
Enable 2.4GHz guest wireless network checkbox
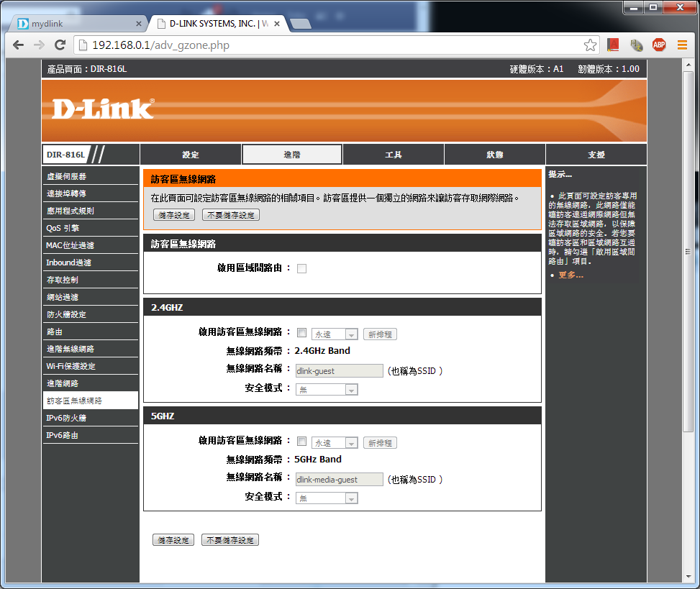tap(301, 333)
